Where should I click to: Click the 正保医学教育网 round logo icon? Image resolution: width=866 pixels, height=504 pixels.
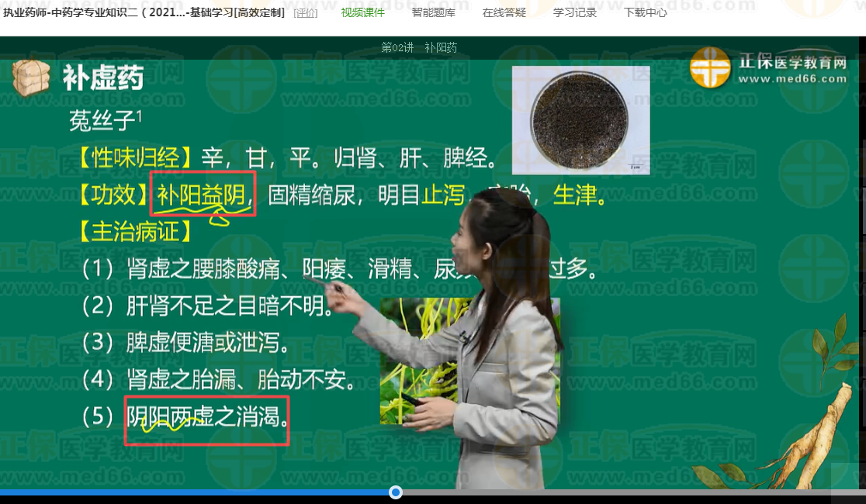[x=710, y=67]
